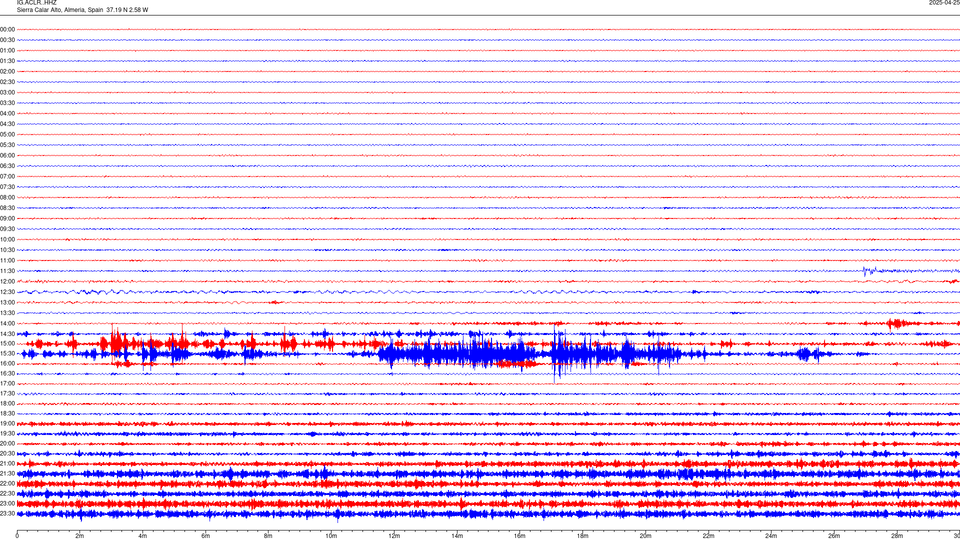Select the 00:30 trace time label

click(7, 40)
